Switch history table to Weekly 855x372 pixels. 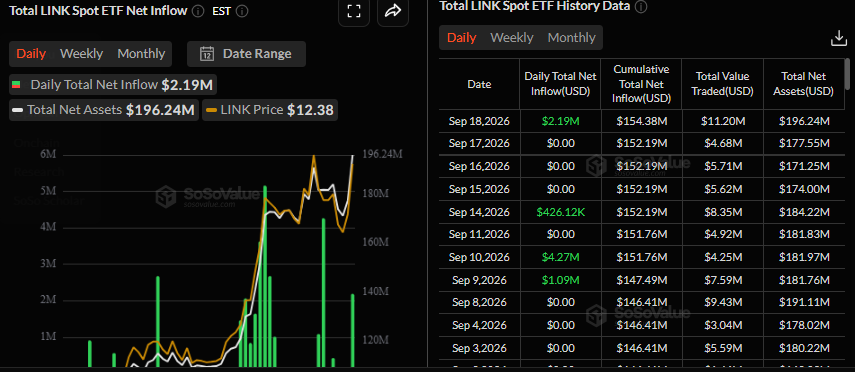[x=511, y=38]
